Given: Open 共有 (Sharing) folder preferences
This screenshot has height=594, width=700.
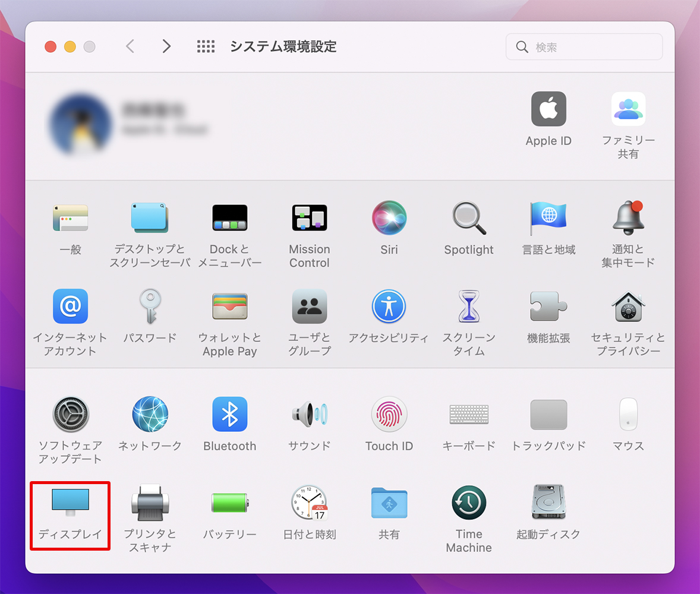Looking at the screenshot, I should (389, 503).
